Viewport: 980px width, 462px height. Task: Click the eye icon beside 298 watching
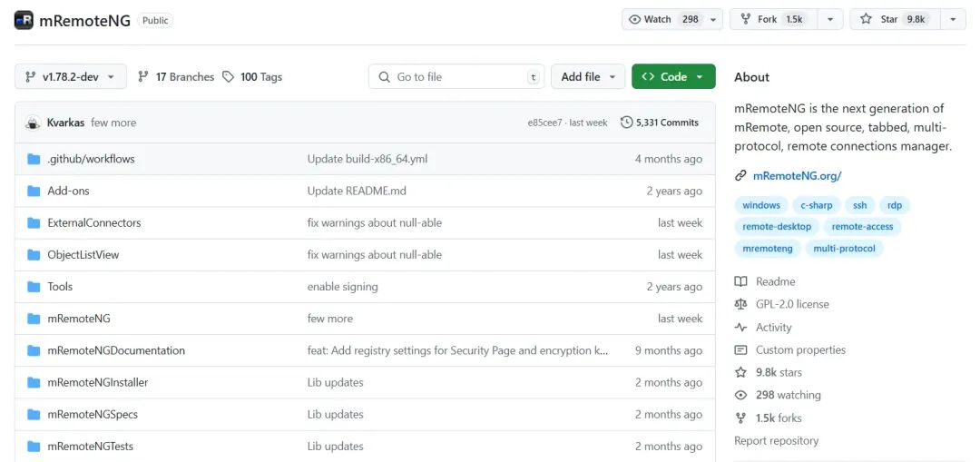pyautogui.click(x=740, y=395)
